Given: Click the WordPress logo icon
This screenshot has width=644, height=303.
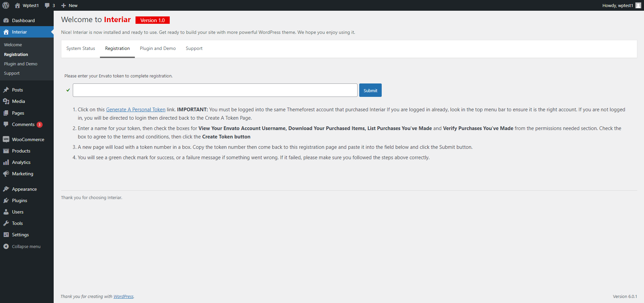Looking at the screenshot, I should coord(6,5).
